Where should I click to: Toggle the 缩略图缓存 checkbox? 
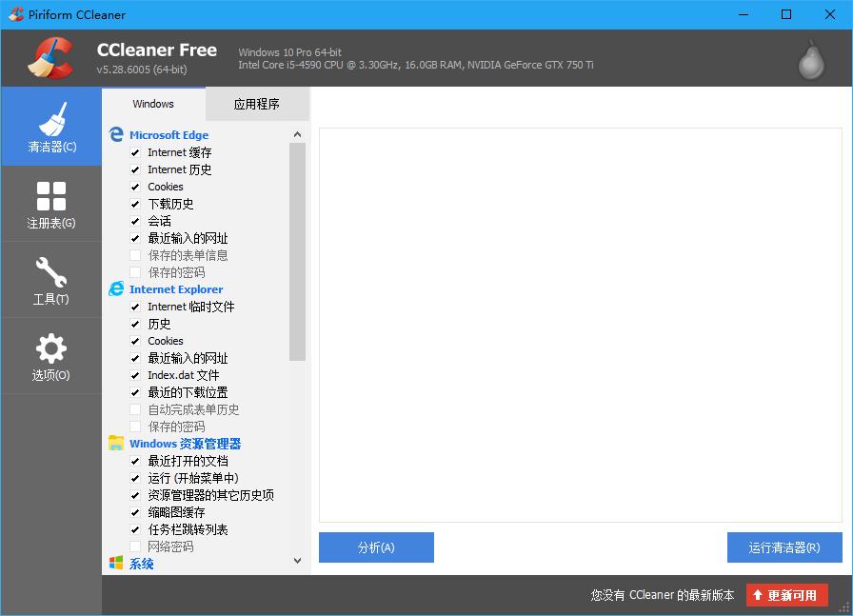click(135, 512)
